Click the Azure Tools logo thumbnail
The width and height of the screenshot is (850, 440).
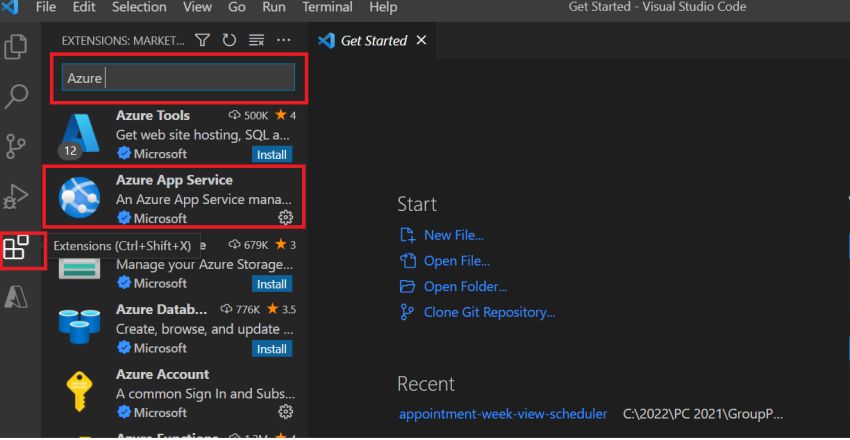[80, 134]
